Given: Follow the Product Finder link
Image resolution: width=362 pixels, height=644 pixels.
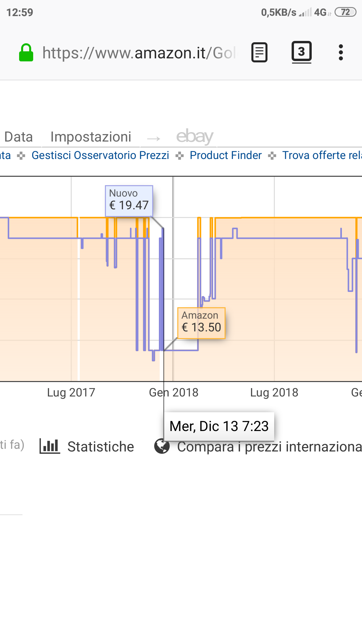Looking at the screenshot, I should pos(226,155).
